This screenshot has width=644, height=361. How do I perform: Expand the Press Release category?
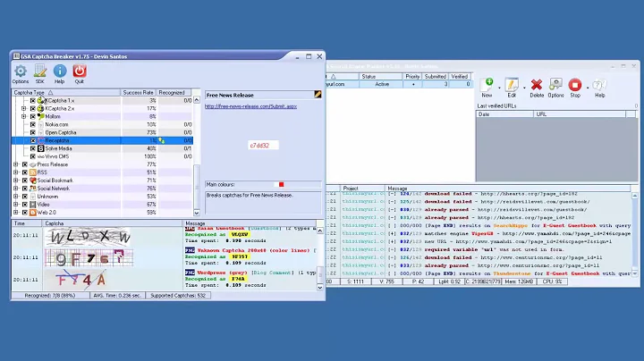[16, 164]
